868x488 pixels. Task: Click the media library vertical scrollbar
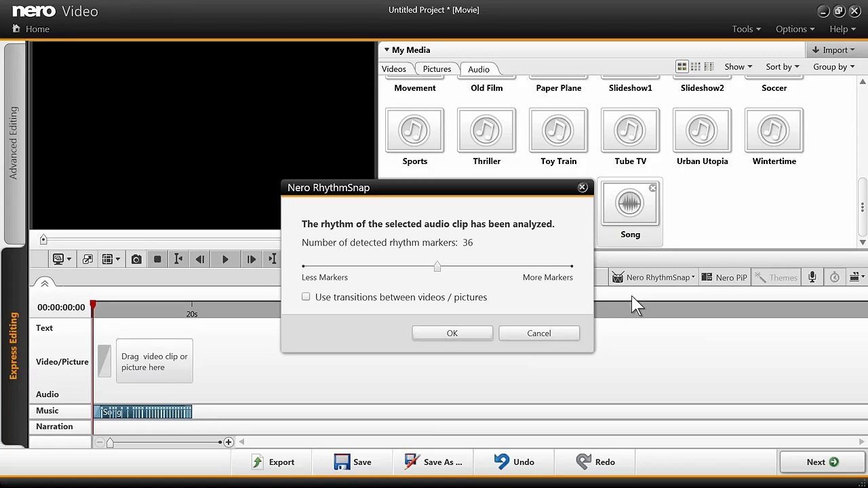863,205
